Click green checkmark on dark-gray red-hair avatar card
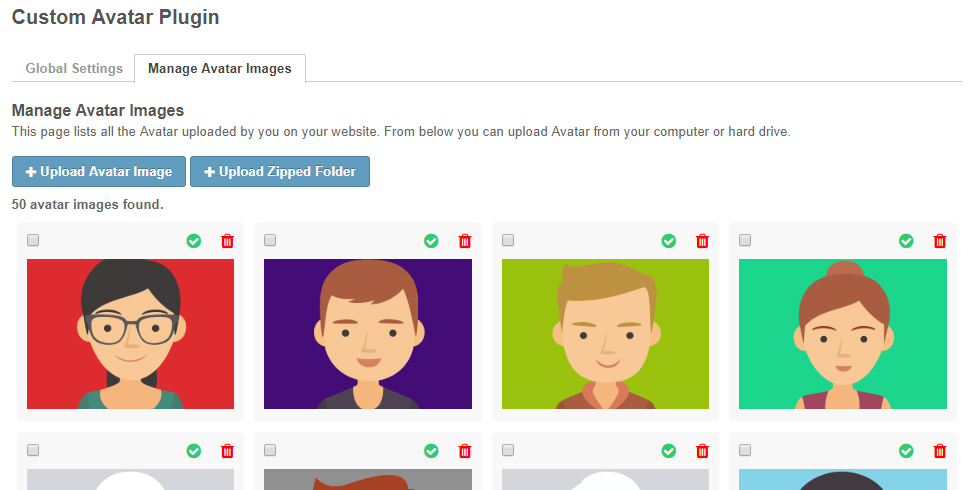Image resolution: width=974 pixels, height=490 pixels. tap(431, 451)
